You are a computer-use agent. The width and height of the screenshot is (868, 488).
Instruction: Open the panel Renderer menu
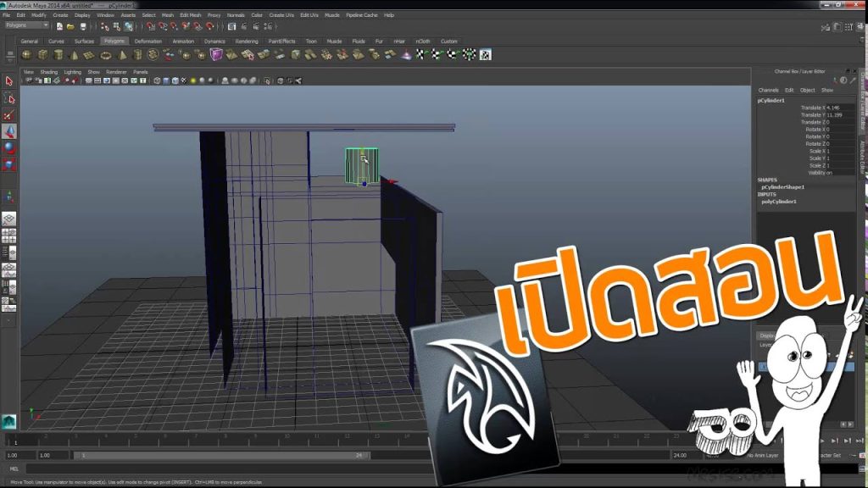[116, 72]
